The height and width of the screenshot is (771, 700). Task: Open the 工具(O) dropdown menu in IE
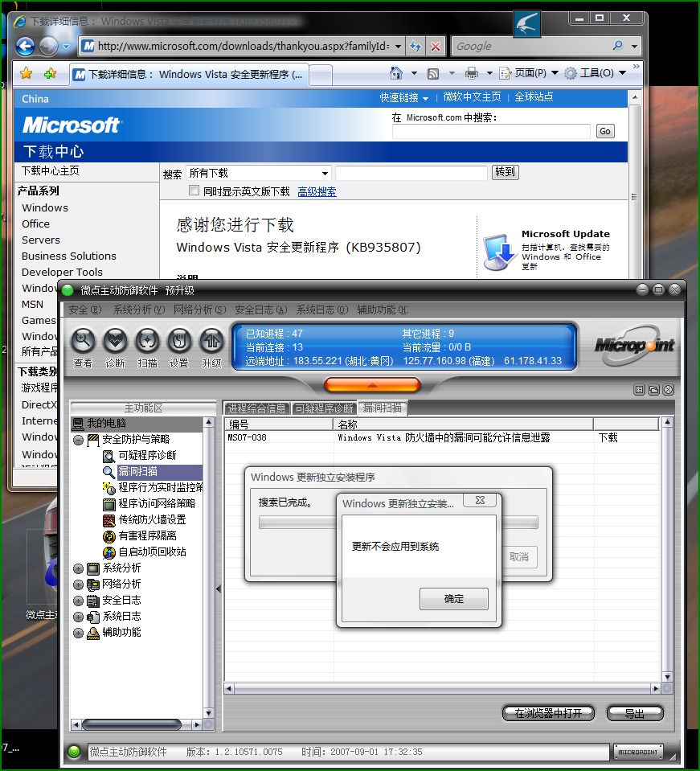(596, 73)
